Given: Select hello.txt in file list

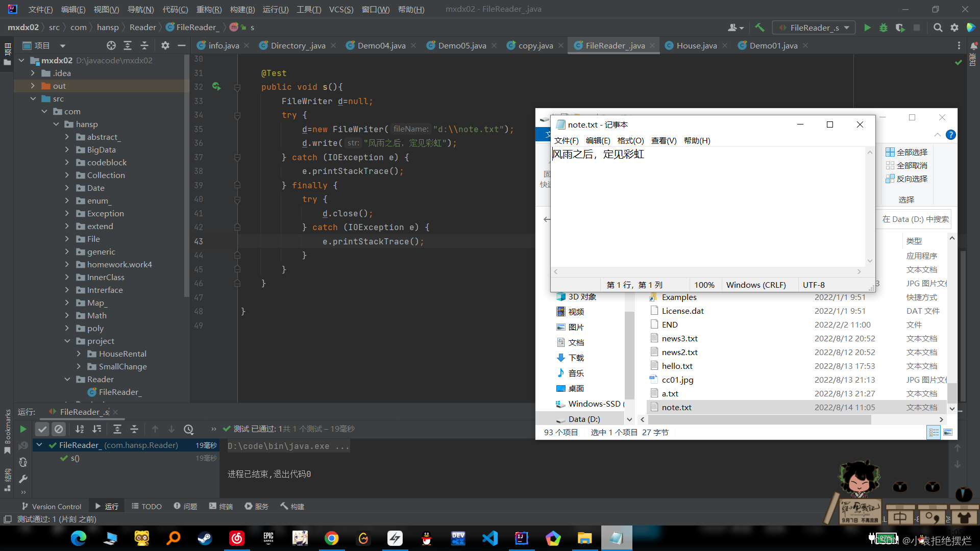Looking at the screenshot, I should point(677,366).
